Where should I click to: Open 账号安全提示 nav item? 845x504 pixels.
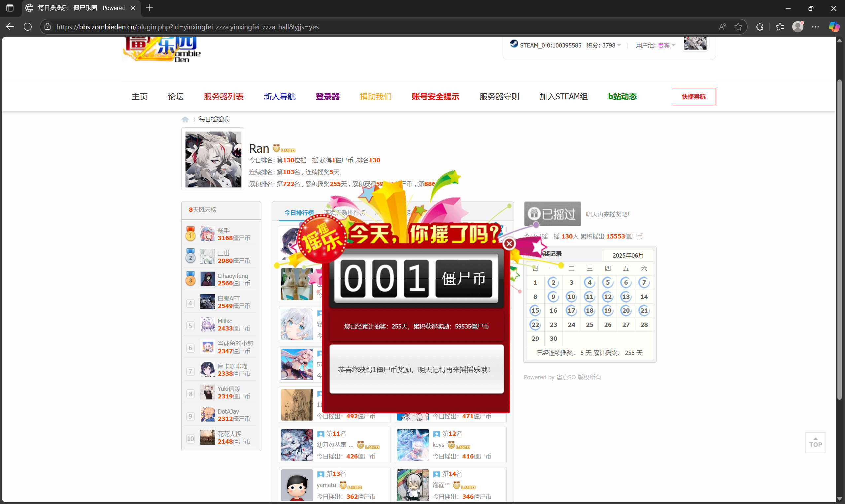[435, 97]
